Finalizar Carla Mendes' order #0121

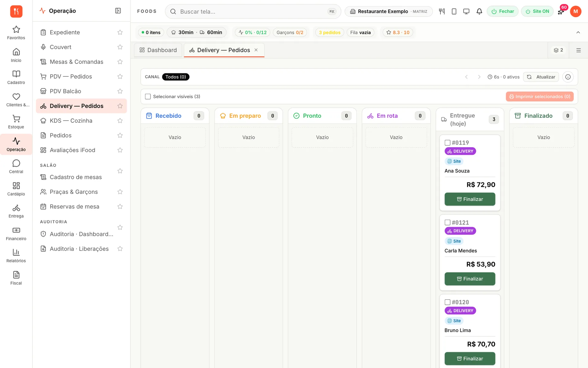(x=470, y=279)
